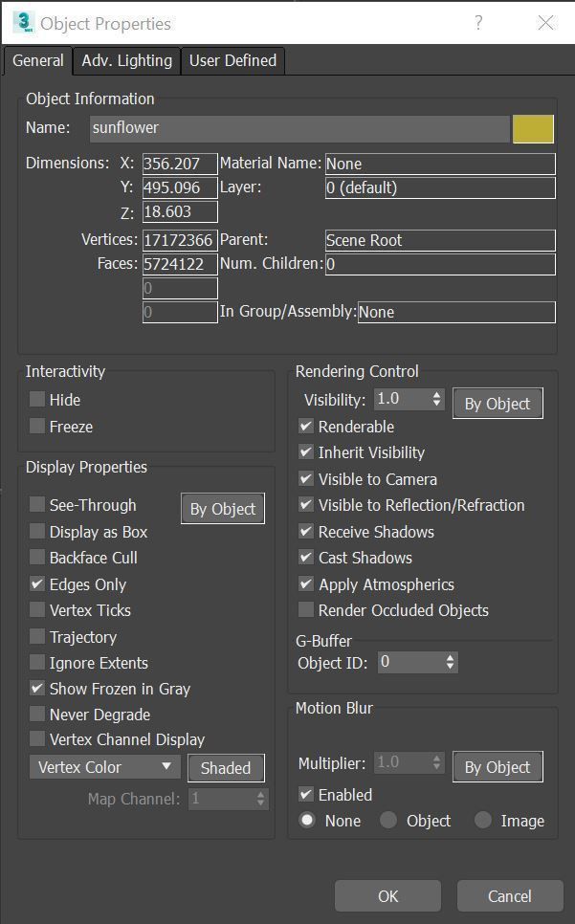Enable the See-Through checkbox
The height and width of the screenshot is (924, 575).
[x=37, y=505]
